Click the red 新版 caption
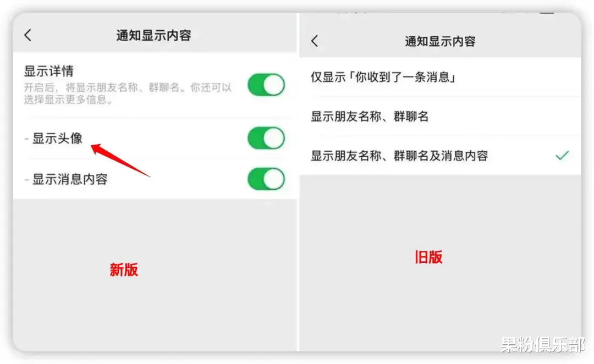The height and width of the screenshot is (364, 594). pyautogui.click(x=124, y=269)
